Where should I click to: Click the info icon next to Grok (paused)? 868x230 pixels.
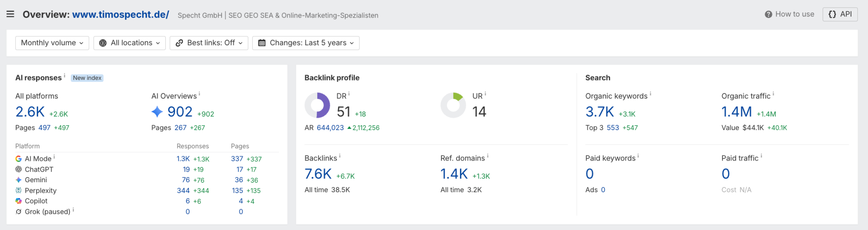pyautogui.click(x=73, y=209)
